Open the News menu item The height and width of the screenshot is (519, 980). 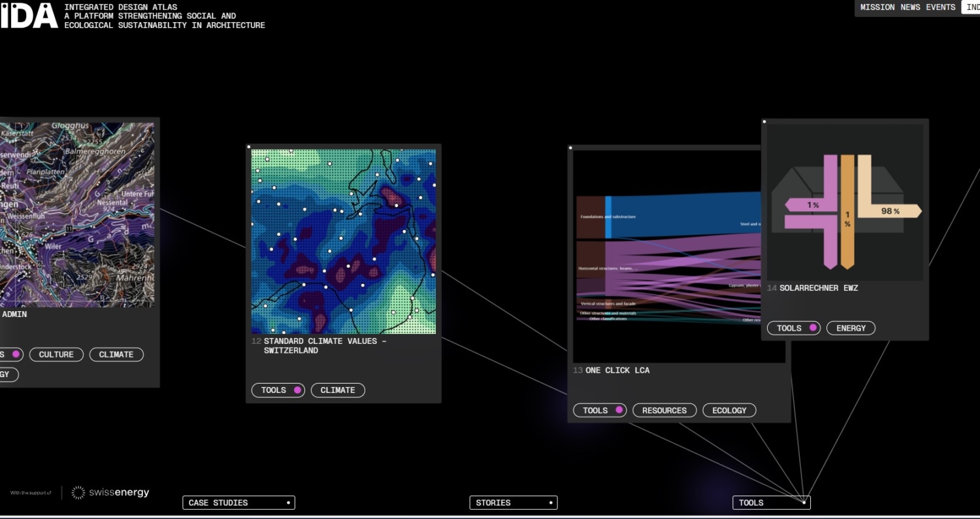pos(910,7)
